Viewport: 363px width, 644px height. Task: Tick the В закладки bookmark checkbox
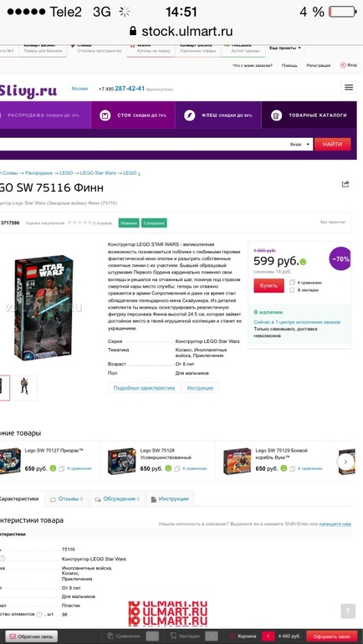(292, 290)
